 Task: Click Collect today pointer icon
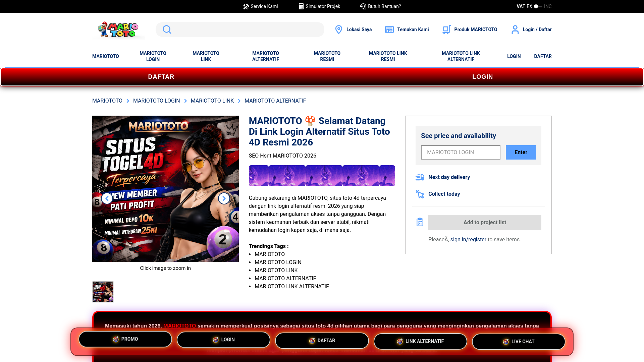tap(420, 194)
